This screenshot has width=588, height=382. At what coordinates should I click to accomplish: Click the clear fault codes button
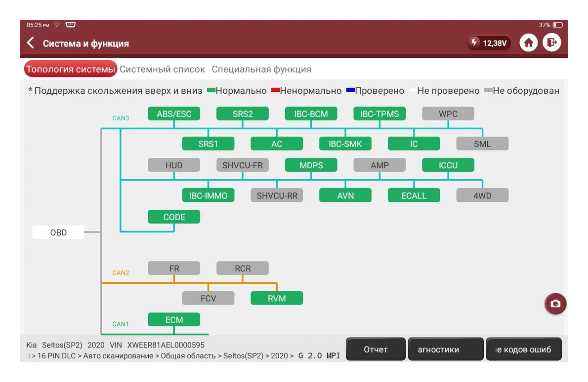tap(523, 349)
